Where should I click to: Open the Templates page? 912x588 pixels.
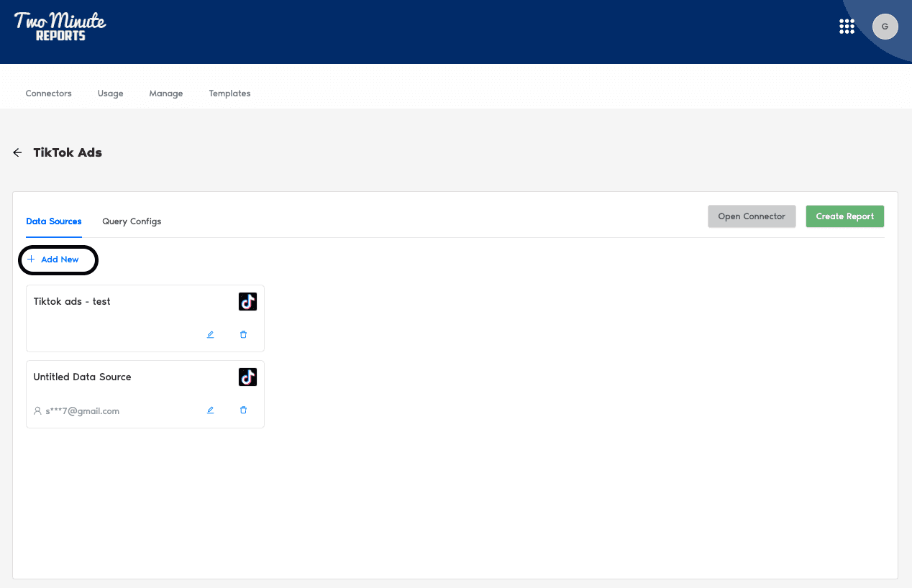point(229,93)
